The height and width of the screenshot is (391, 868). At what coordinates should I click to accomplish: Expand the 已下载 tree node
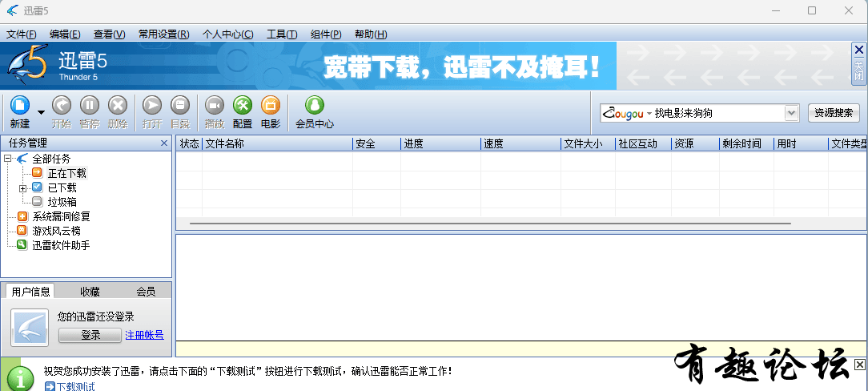[22, 188]
